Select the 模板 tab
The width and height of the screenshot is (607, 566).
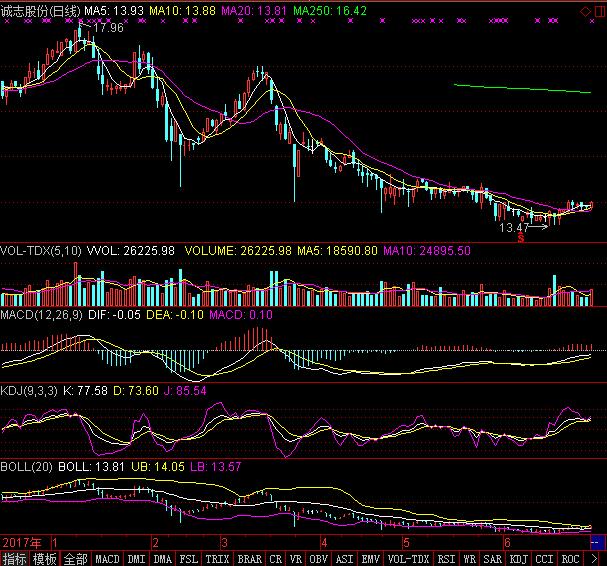(45, 559)
